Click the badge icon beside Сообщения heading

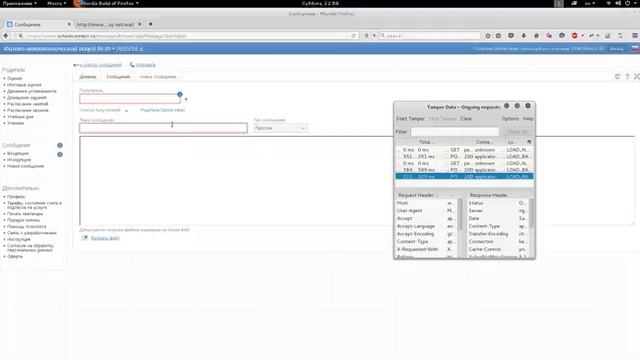pyautogui.click(x=60, y=145)
